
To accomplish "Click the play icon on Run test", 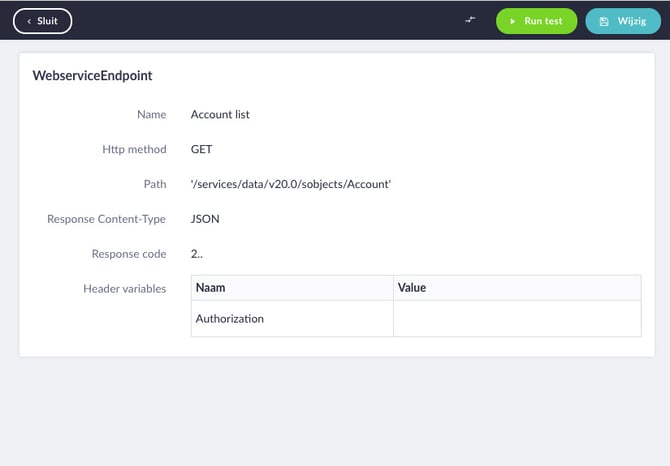I will point(513,21).
